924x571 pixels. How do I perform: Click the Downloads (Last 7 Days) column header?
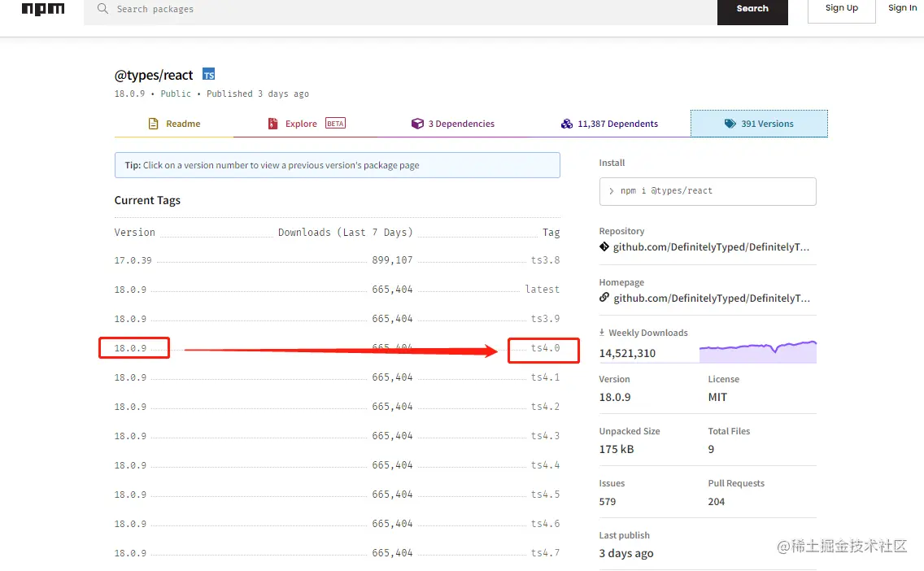[346, 232]
